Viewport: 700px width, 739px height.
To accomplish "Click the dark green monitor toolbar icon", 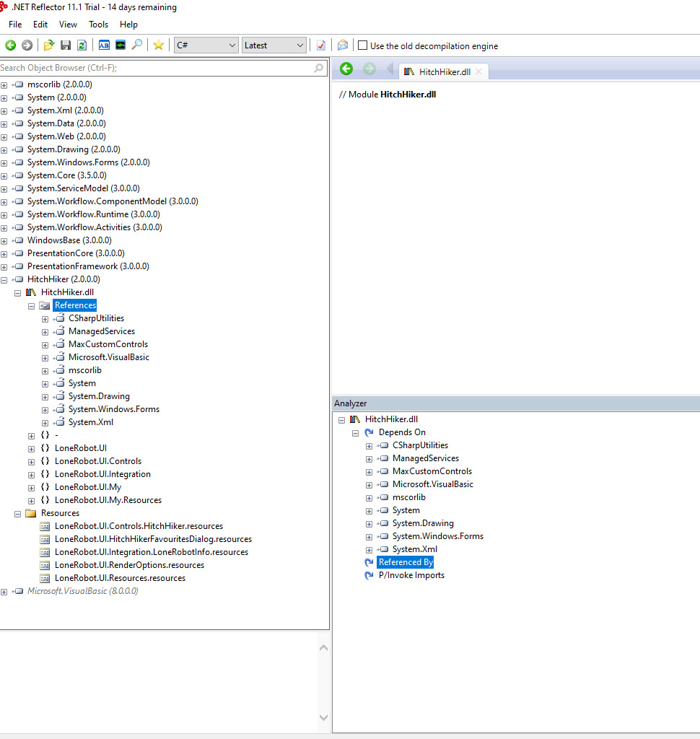I will pos(121,45).
